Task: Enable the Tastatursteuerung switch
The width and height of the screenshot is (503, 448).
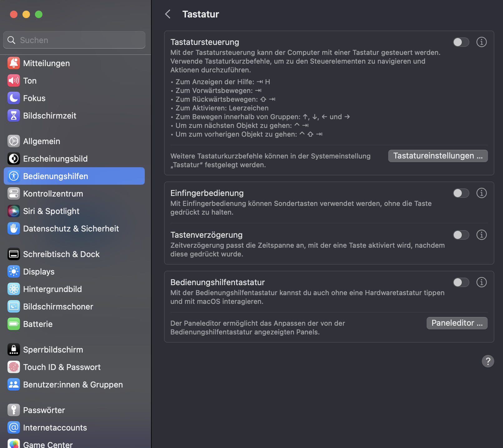Action: click(461, 42)
